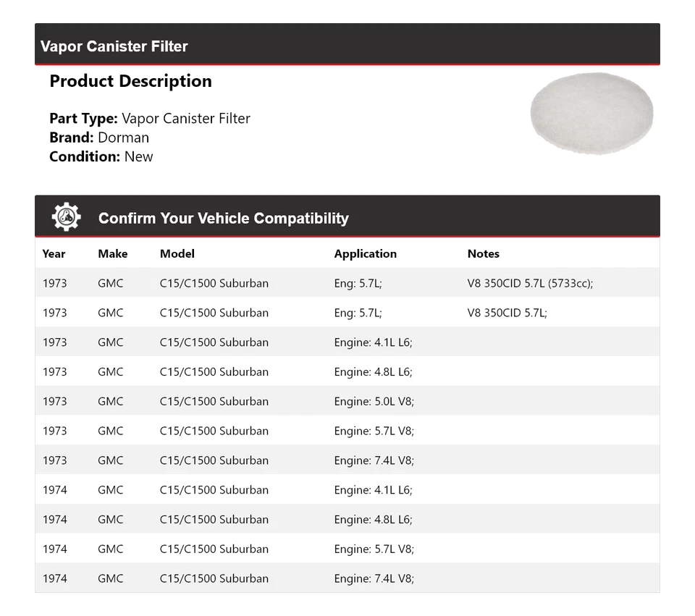This screenshot has width=695, height=616.
Task: Click the Make column header
Action: (112, 254)
